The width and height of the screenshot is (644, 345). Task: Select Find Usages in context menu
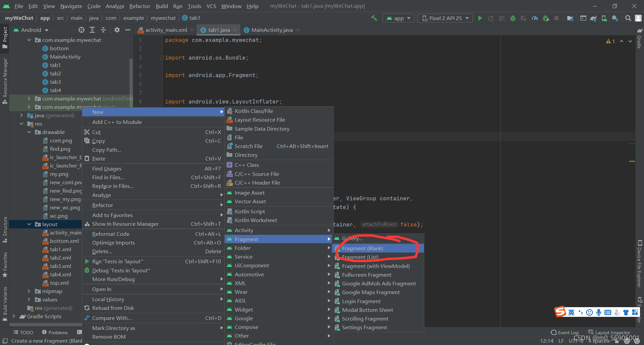click(x=153, y=168)
